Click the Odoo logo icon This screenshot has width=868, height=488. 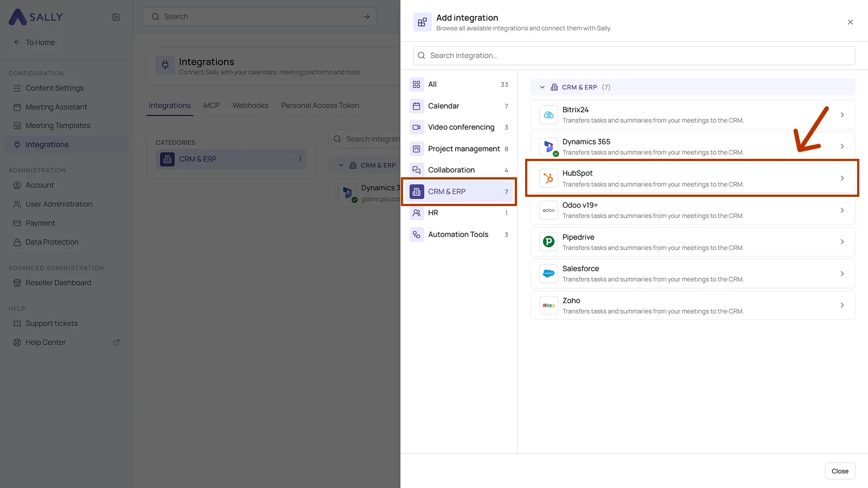(x=548, y=210)
